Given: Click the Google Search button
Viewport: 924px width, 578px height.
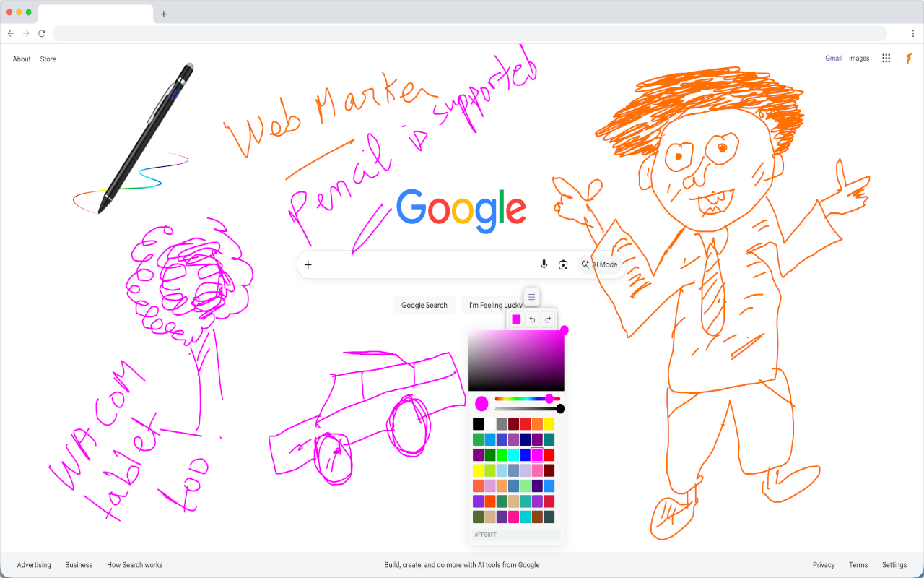Looking at the screenshot, I should click(424, 305).
